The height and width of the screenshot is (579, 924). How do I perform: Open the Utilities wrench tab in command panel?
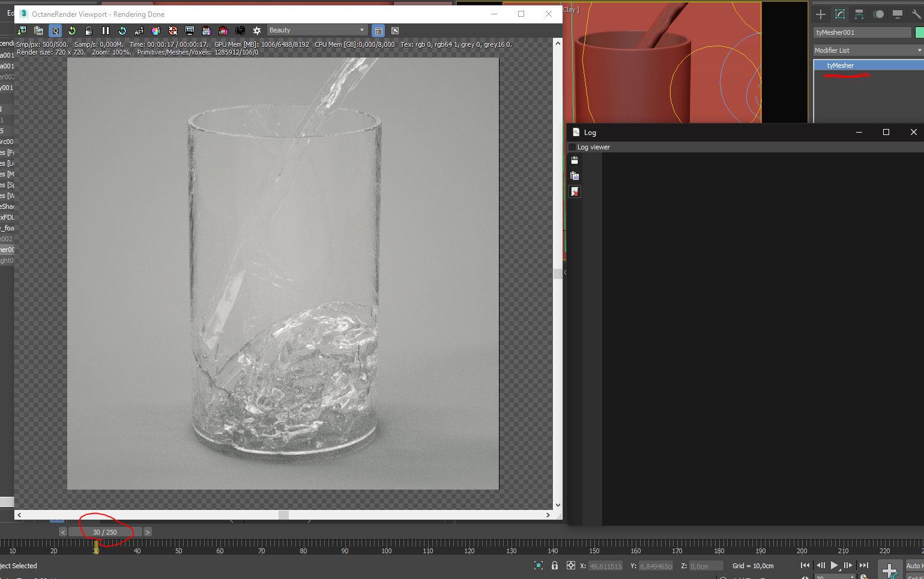point(916,14)
